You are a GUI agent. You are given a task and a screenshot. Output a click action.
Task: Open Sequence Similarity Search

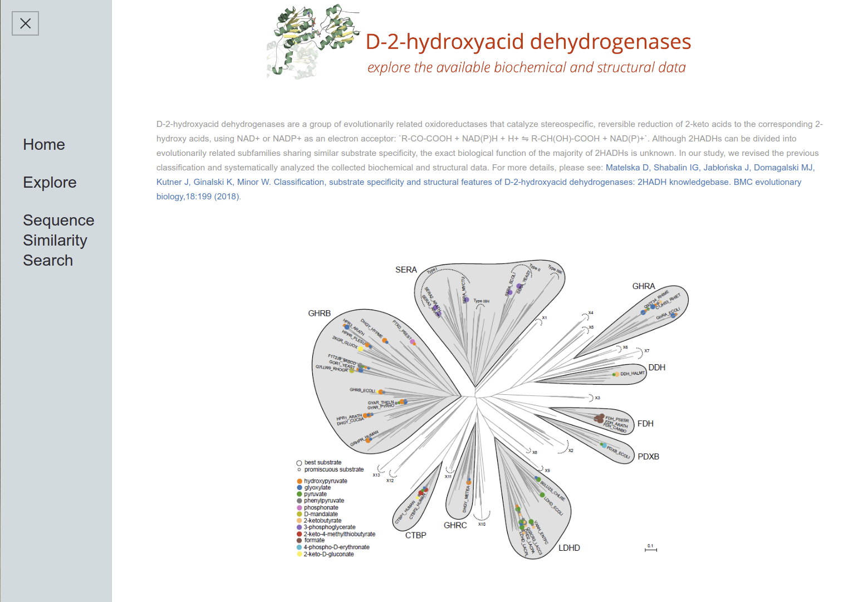point(58,241)
